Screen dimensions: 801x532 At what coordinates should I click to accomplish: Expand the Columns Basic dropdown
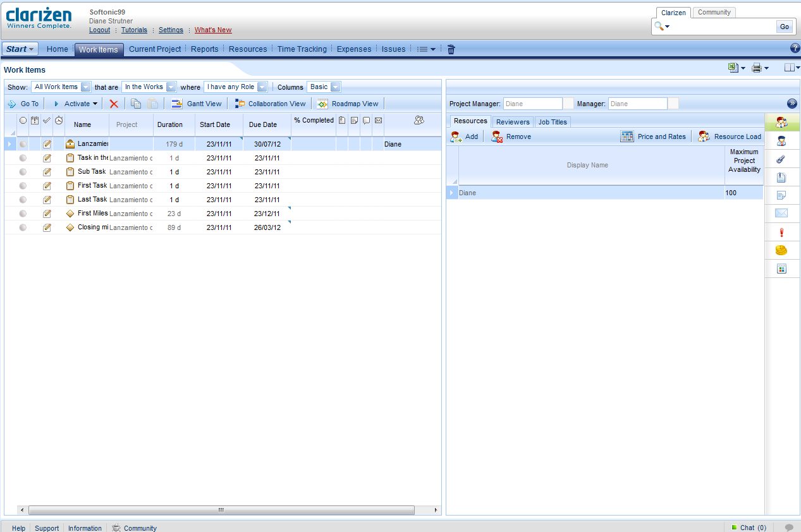coord(335,87)
